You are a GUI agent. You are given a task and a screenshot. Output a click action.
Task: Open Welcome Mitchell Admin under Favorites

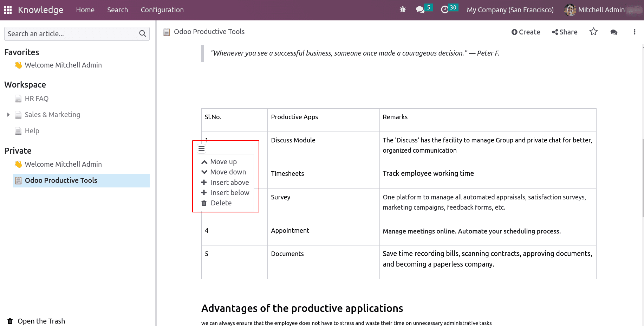tap(63, 65)
